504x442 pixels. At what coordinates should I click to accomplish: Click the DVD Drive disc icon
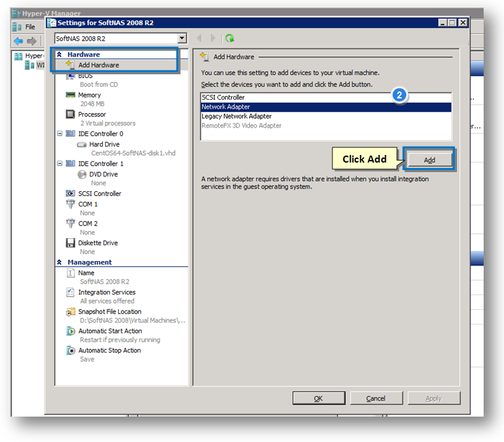[x=82, y=175]
